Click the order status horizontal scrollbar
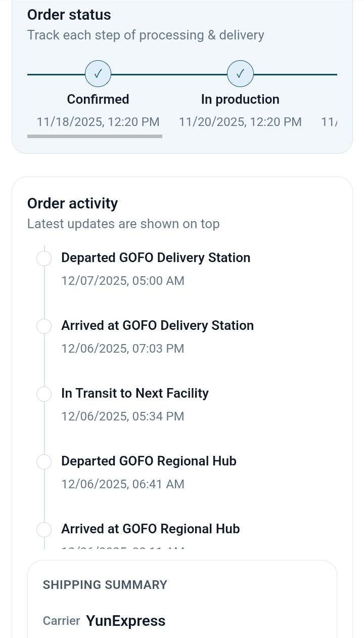 pos(95,136)
